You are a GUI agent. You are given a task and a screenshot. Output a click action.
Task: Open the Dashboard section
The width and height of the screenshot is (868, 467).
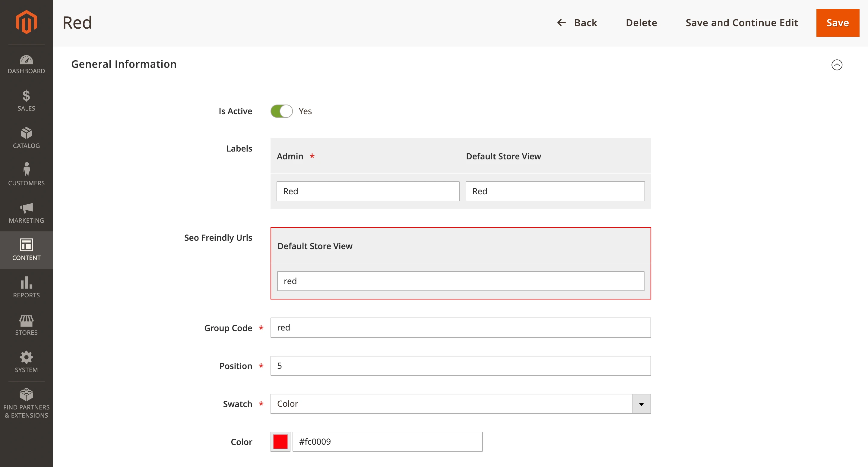(26, 64)
